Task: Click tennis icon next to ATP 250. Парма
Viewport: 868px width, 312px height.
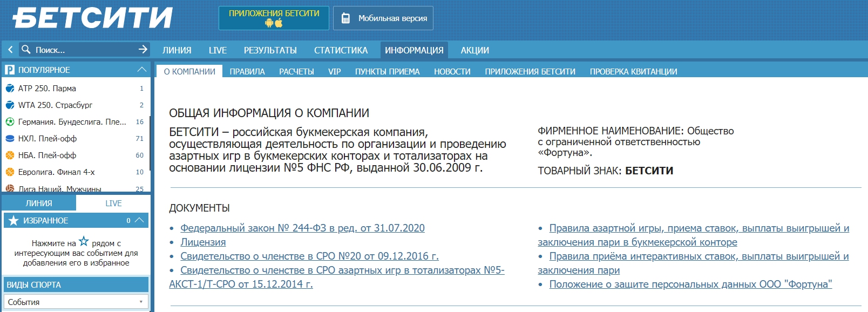Action: click(10, 88)
